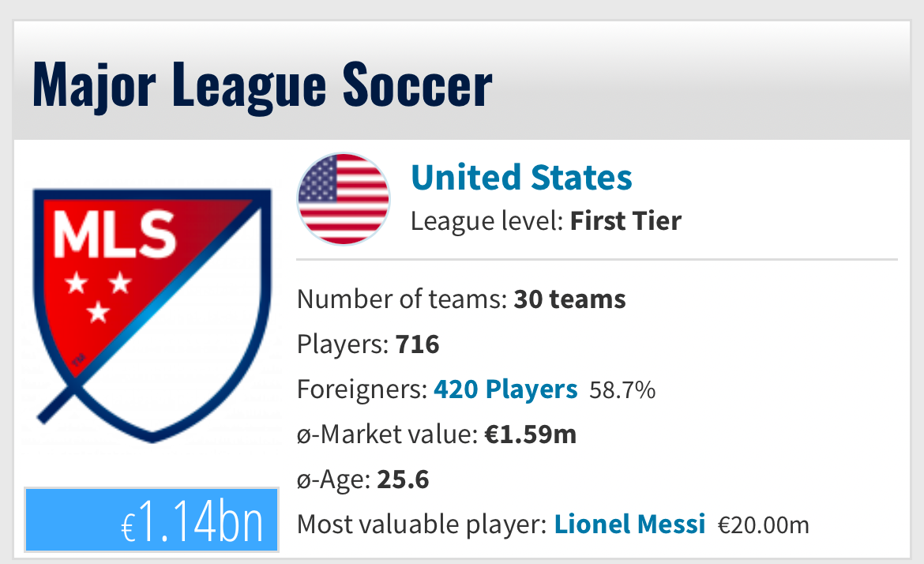Click Messi's €20.00m market value
This screenshot has height=564, width=924.
click(763, 525)
